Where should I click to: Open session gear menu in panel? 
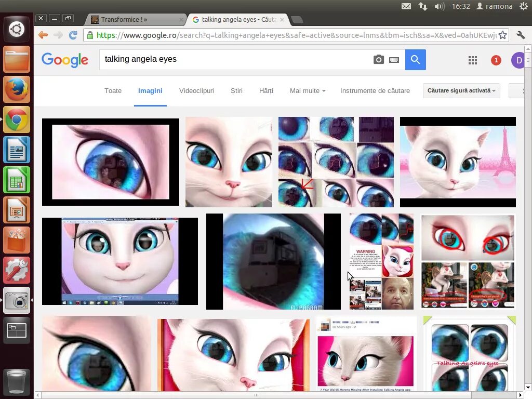(524, 6)
